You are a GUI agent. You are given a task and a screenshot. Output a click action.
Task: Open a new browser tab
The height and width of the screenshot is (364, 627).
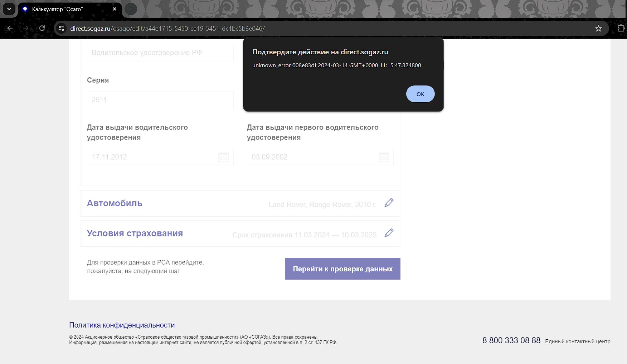tap(131, 9)
